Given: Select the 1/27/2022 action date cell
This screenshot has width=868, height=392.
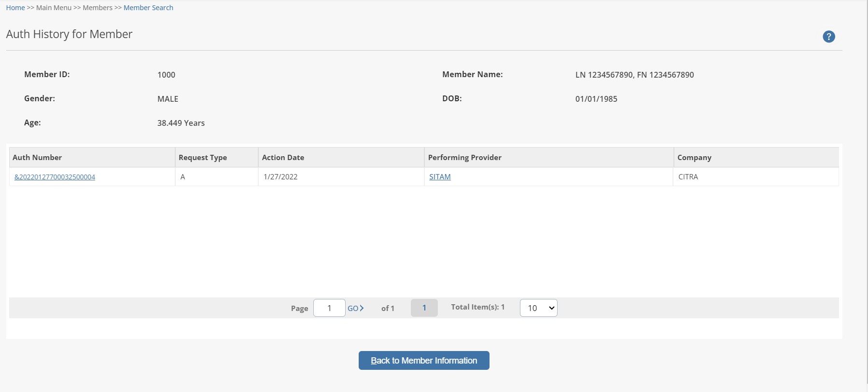Looking at the screenshot, I should [280, 177].
